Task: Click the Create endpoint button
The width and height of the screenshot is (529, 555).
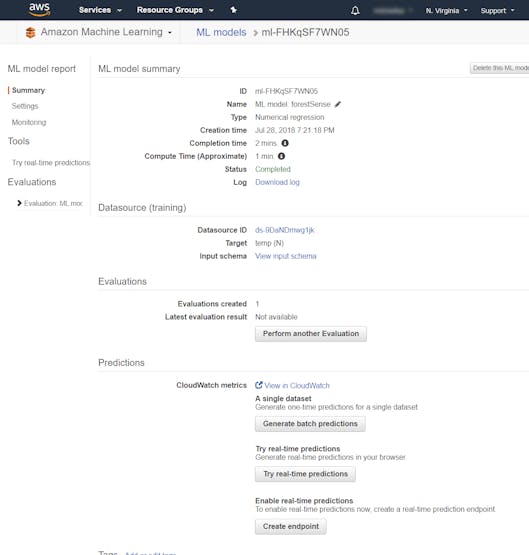Action: [291, 526]
